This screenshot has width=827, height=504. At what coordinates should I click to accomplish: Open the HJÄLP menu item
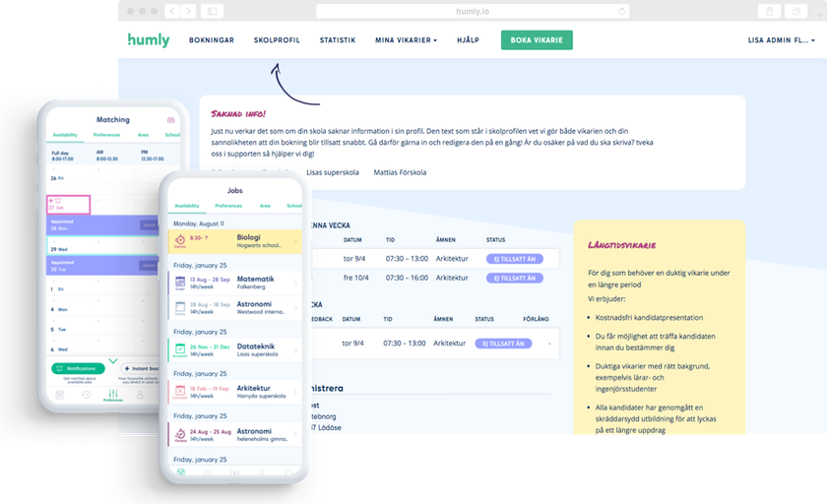[x=468, y=40]
